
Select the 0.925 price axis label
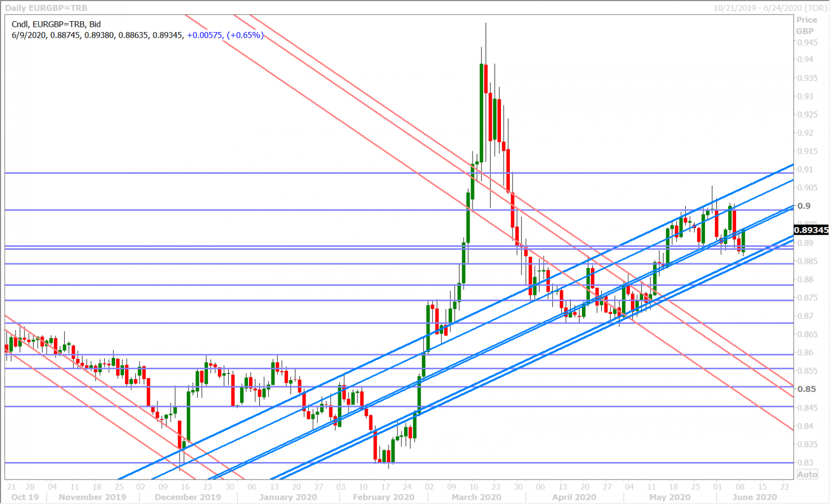807,115
